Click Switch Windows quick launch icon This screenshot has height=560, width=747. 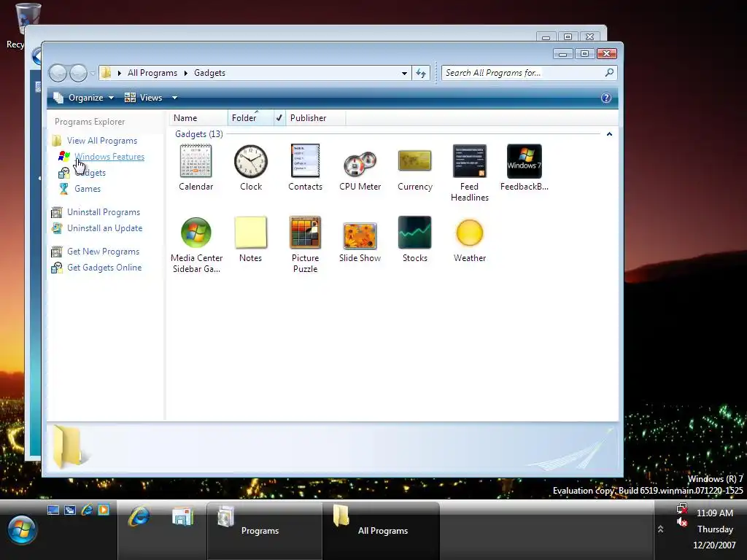coord(70,510)
